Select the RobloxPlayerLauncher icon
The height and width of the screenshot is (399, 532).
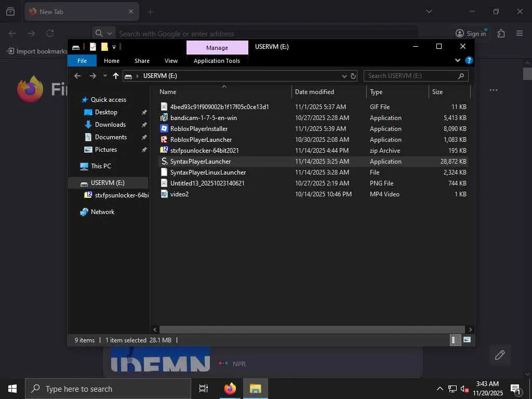(x=164, y=139)
